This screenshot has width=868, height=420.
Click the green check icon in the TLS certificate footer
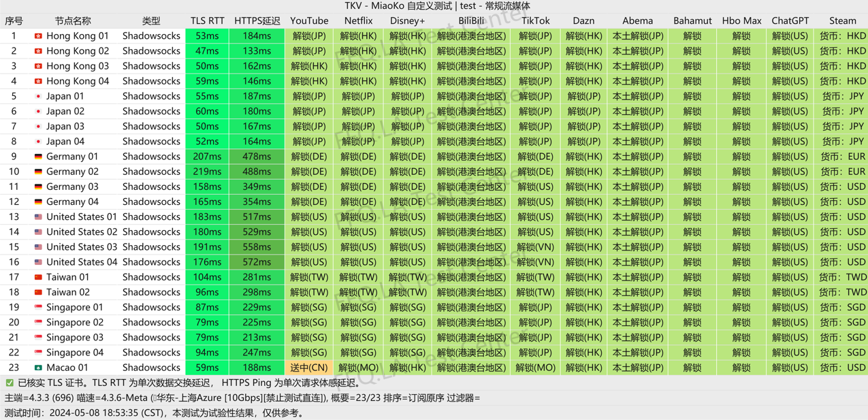coord(10,383)
